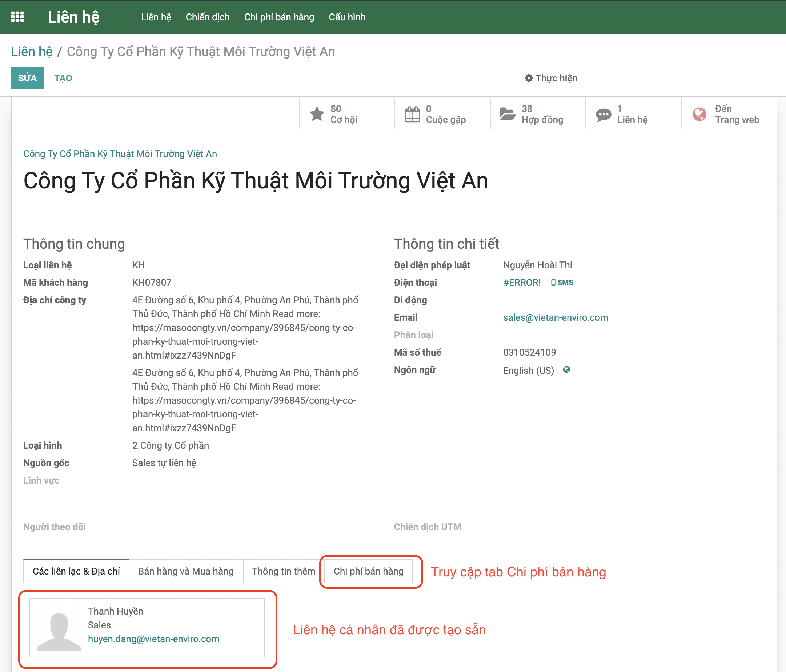This screenshot has height=672, width=786.
Task: Click the TẠO create button
Action: click(63, 78)
